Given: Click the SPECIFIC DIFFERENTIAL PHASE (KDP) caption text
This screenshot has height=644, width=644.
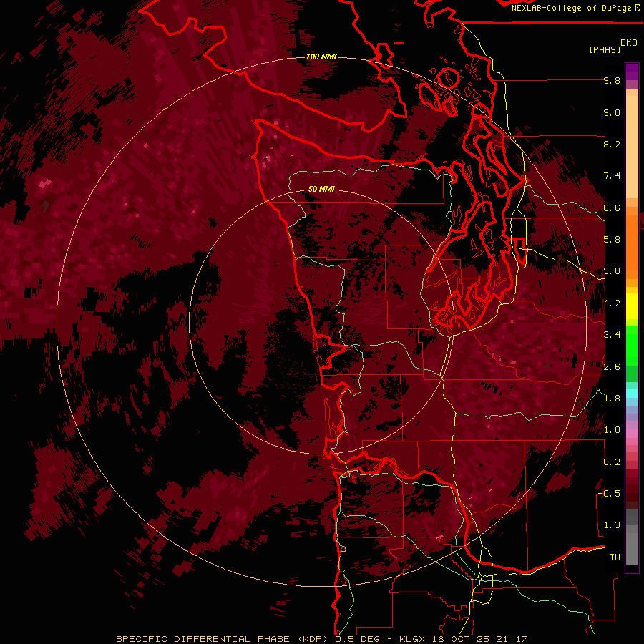Looking at the screenshot, I should [x=223, y=639].
